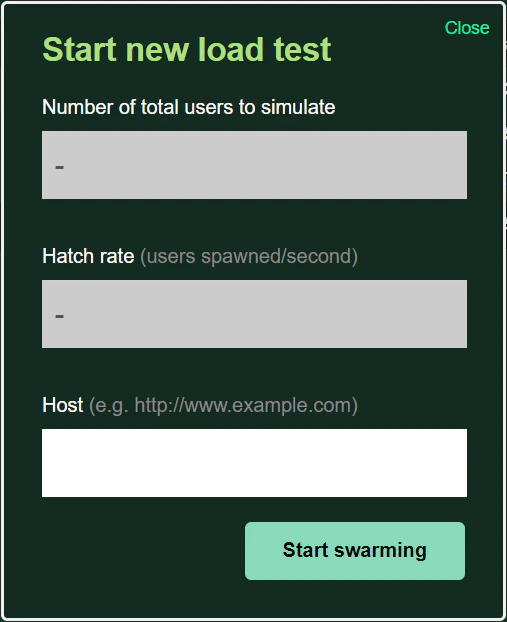Click the word 'simulate' in the users label
This screenshot has height=622, width=507.
298,107
